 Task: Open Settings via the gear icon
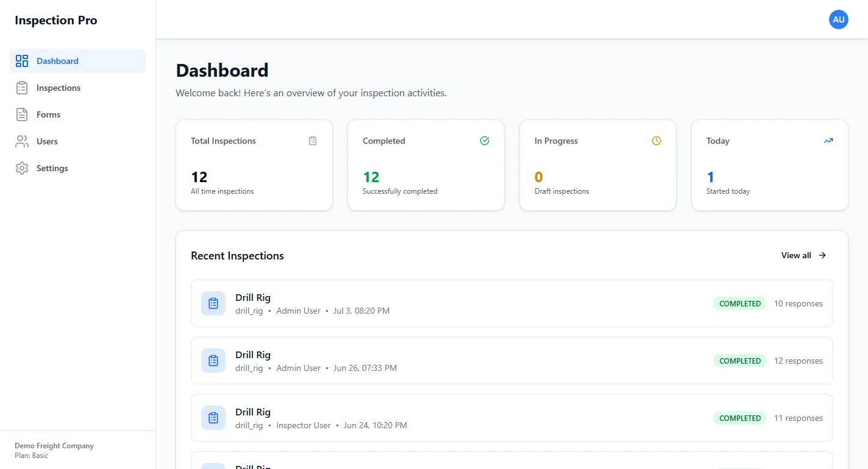tap(22, 168)
